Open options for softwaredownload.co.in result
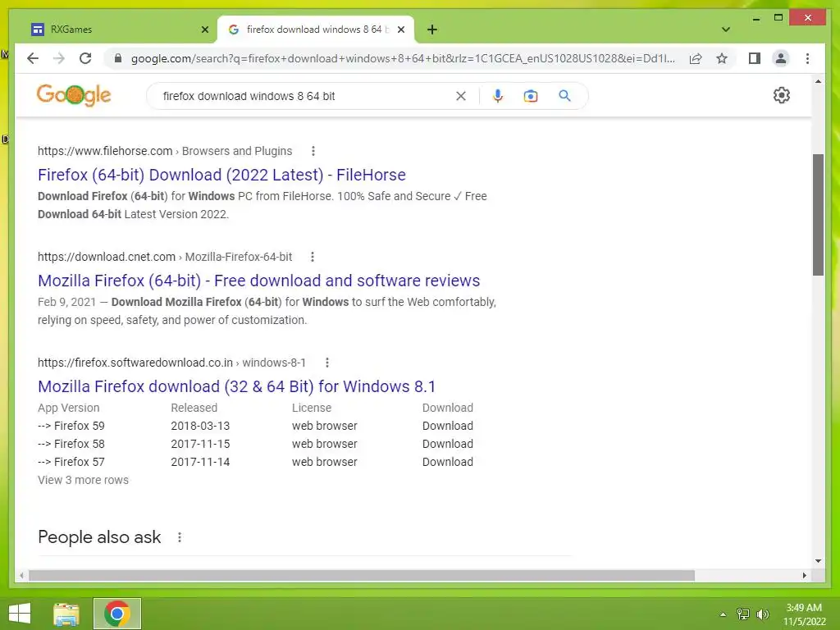Image resolution: width=840 pixels, height=630 pixels. click(x=326, y=363)
